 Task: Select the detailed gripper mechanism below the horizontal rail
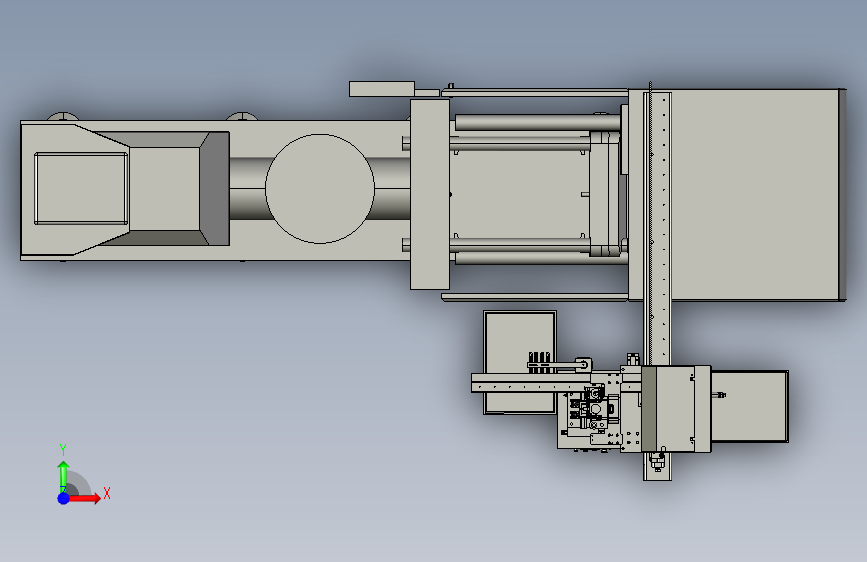coord(593,410)
